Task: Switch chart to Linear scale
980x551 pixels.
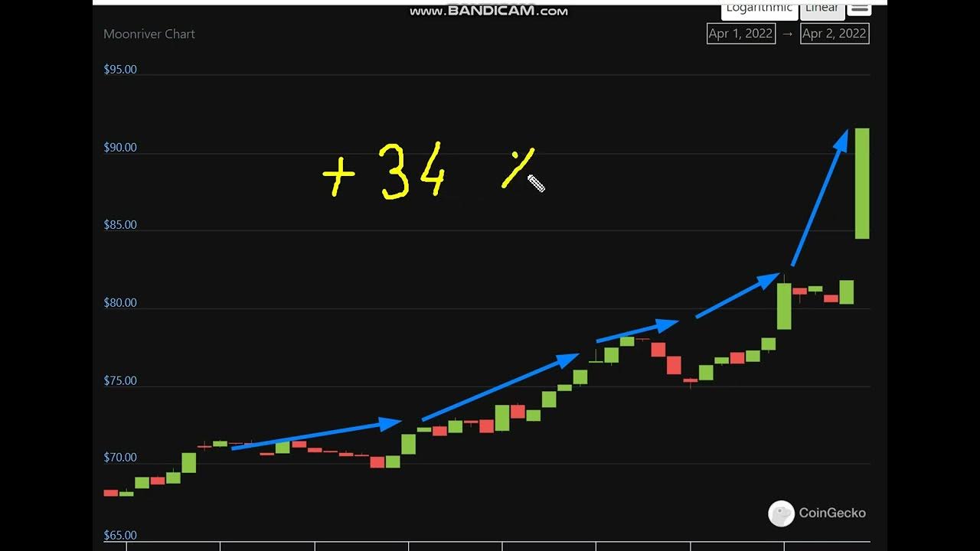Action: [x=822, y=10]
